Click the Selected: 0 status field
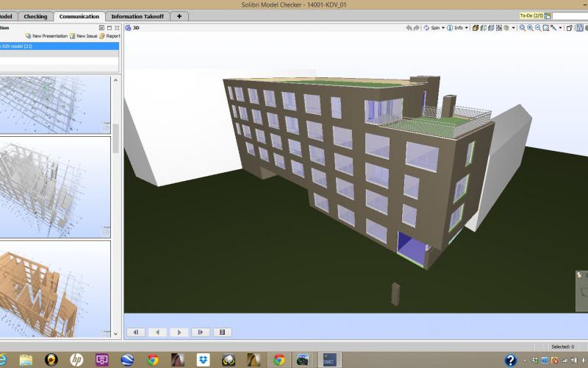588x368 pixels. (562, 347)
